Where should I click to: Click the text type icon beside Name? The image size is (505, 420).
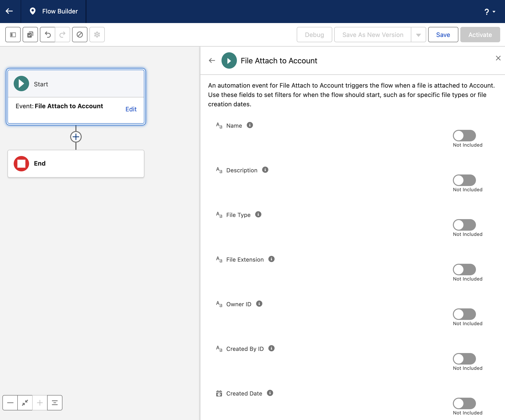click(x=219, y=126)
